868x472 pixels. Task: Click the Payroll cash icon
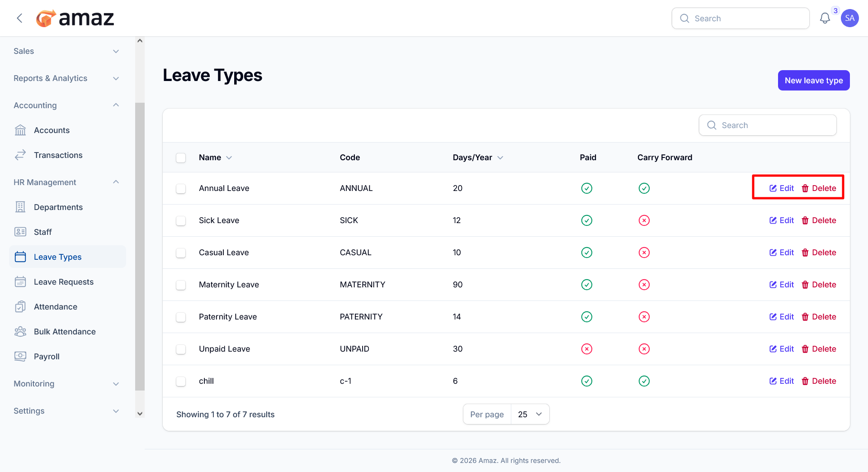coord(20,357)
